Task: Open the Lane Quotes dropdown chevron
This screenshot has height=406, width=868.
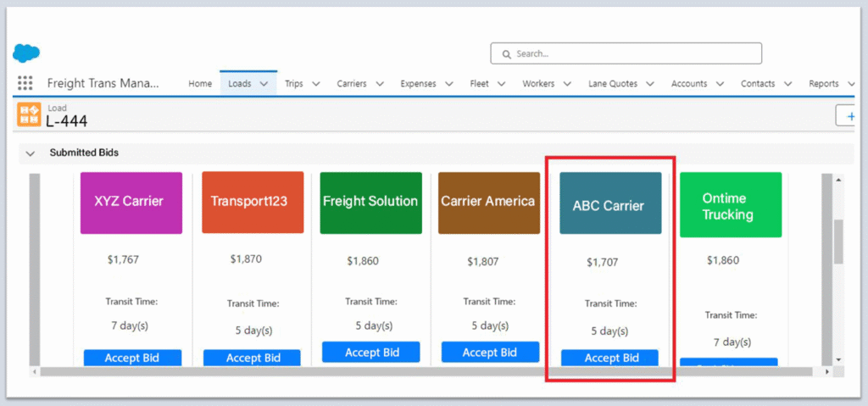Action: point(650,84)
